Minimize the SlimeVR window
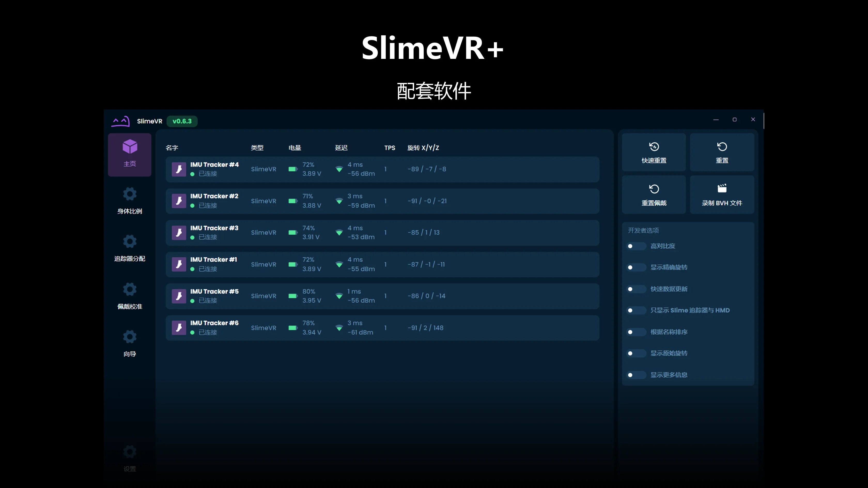The image size is (868, 488). coord(716,120)
